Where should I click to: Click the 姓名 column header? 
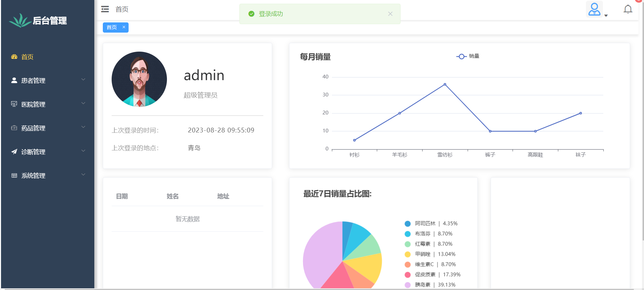pos(172,196)
